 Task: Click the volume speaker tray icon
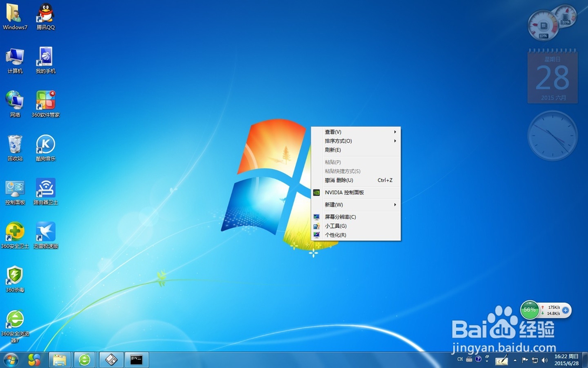(544, 360)
